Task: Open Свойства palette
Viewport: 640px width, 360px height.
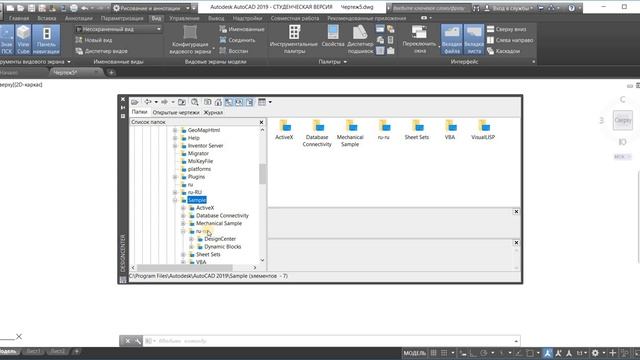Action: click(333, 37)
